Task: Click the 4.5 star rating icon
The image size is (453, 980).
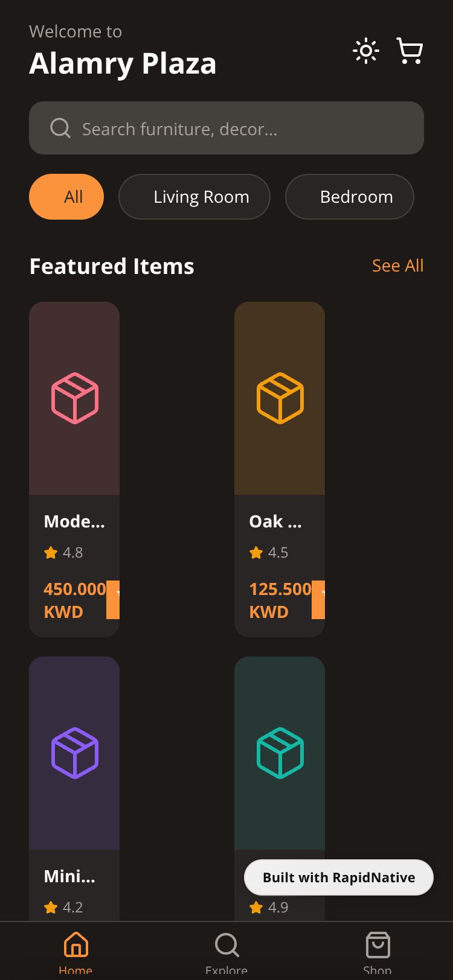Action: pos(256,553)
